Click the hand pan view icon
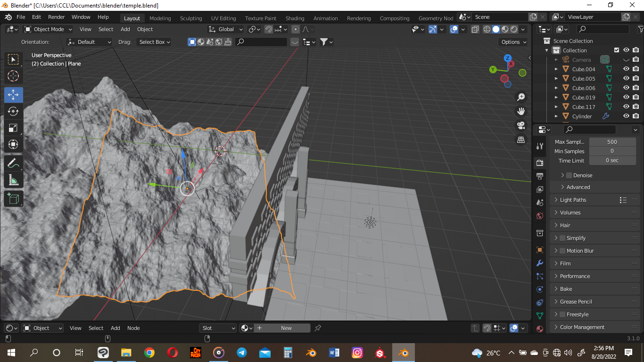Image resolution: width=644 pixels, height=362 pixels. 521,111
